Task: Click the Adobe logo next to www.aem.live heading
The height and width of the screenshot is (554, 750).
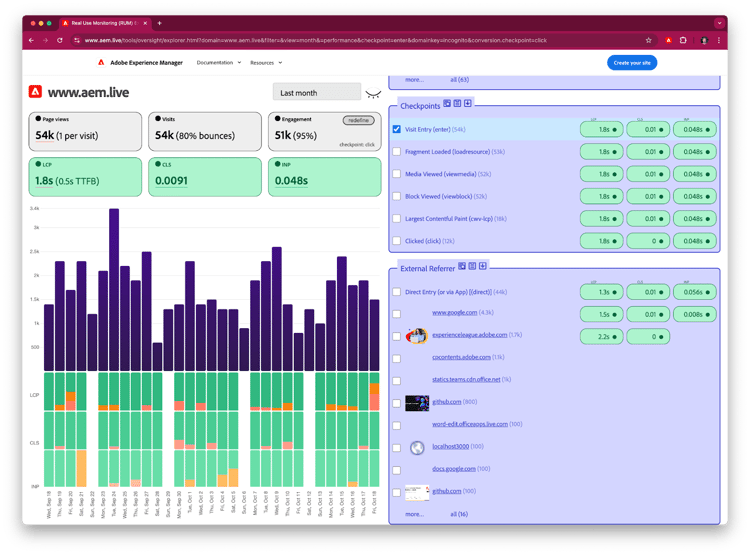Action: click(35, 91)
